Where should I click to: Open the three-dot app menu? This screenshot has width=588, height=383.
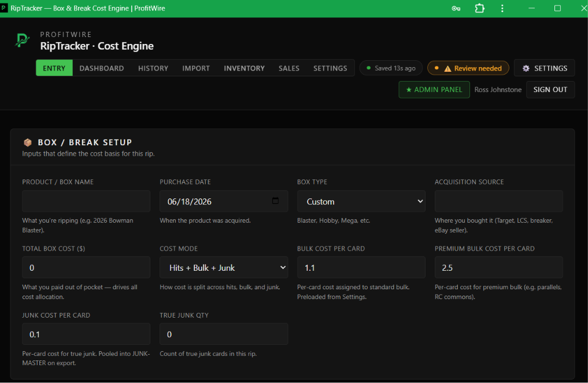(502, 8)
